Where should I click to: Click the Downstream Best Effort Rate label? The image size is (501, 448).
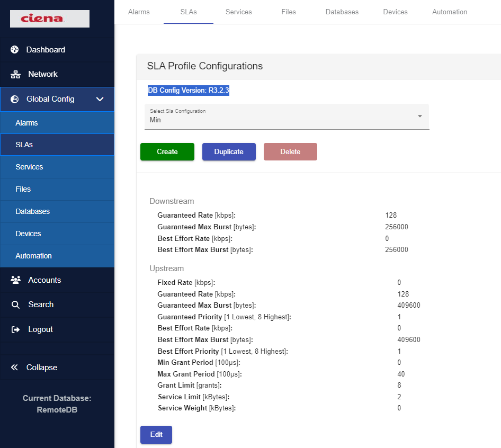tap(195, 239)
